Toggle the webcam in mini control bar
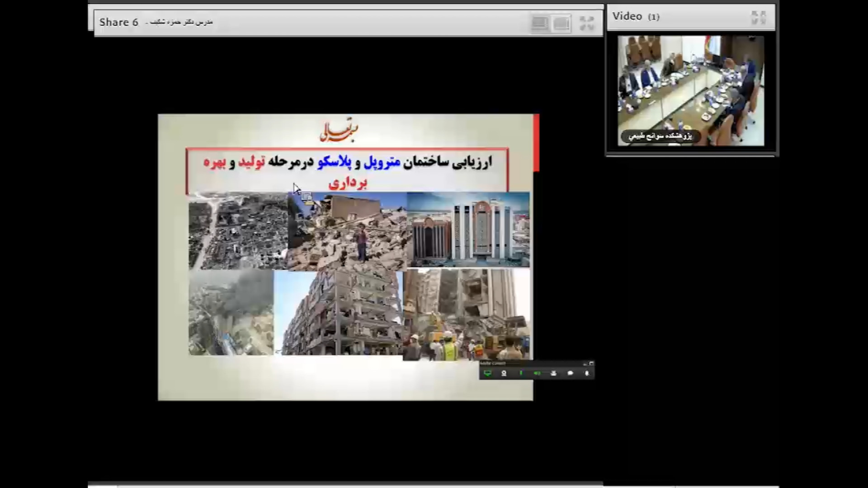The width and height of the screenshot is (868, 488). (x=504, y=373)
